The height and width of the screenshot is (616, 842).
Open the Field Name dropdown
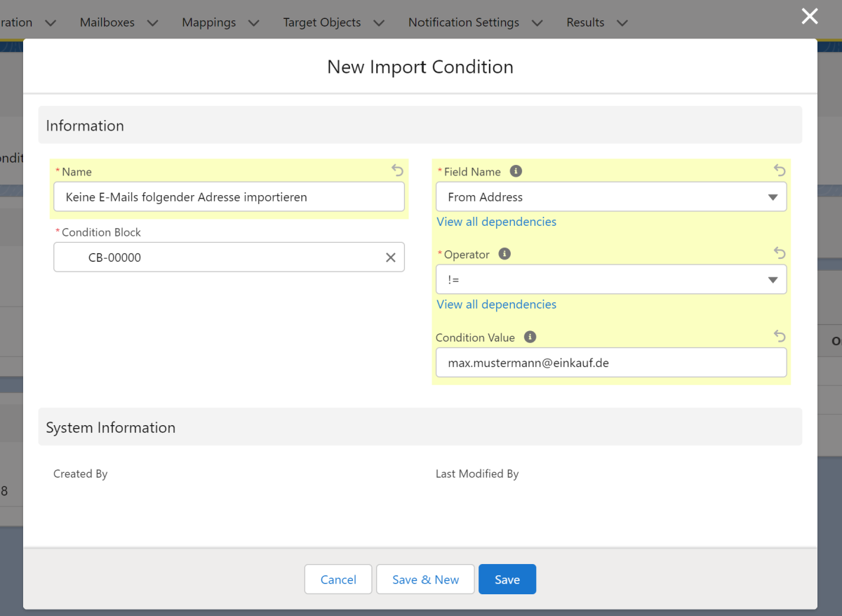[610, 197]
